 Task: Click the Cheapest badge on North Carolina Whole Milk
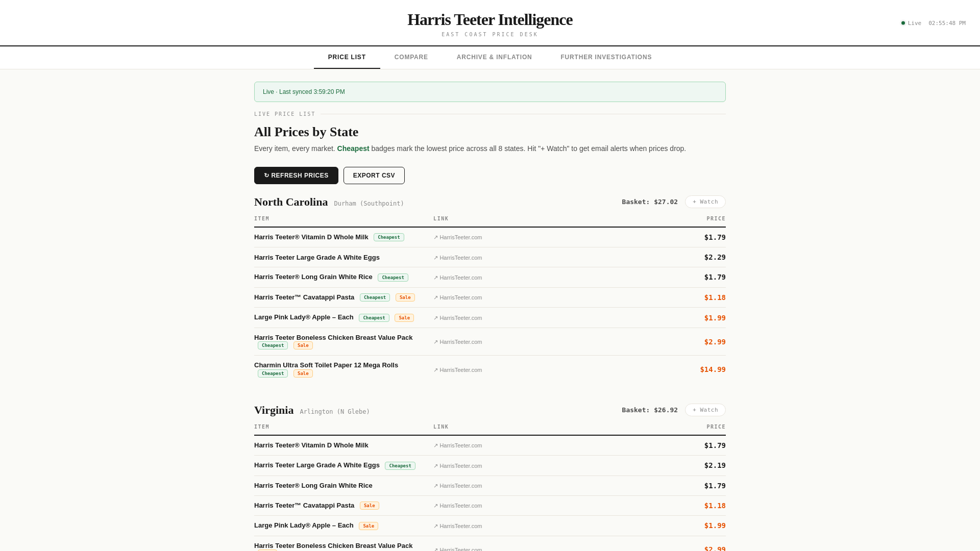click(x=389, y=237)
